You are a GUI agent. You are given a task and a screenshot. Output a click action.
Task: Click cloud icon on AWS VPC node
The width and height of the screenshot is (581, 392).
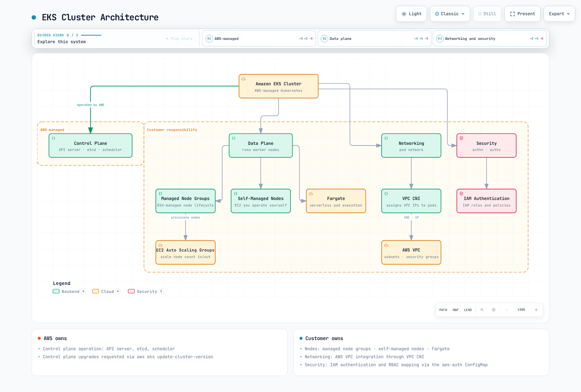(386, 245)
